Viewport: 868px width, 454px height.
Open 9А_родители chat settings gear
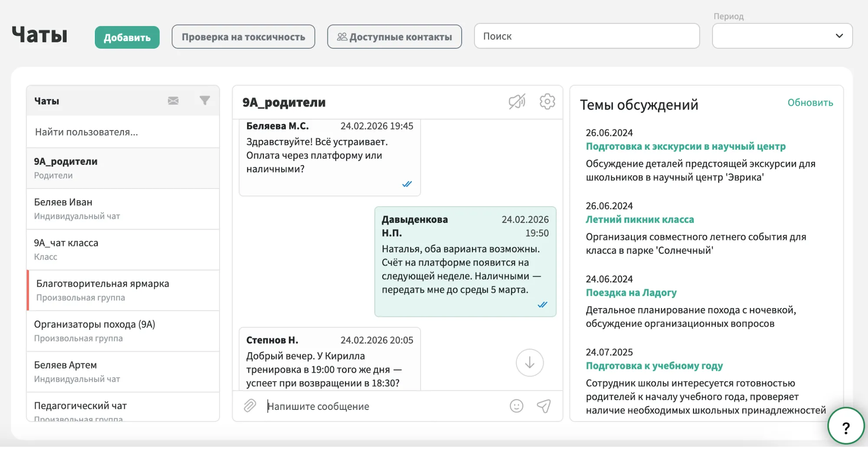coord(547,102)
